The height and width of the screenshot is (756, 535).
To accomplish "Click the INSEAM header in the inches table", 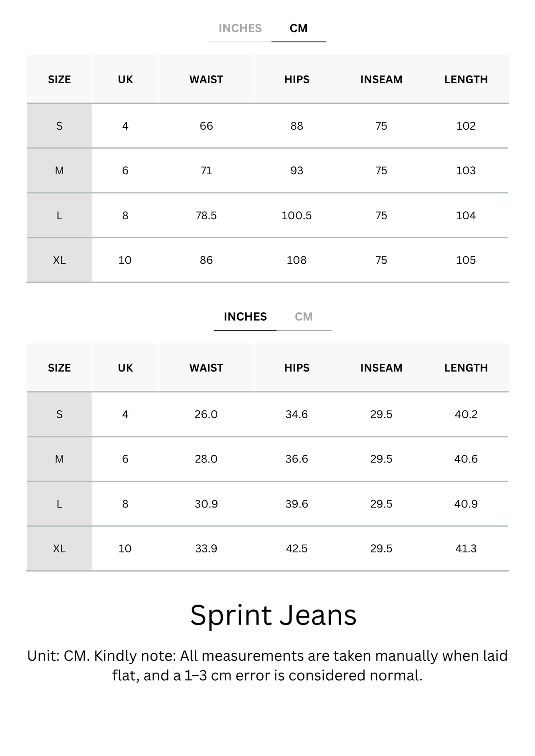I will coord(381,368).
